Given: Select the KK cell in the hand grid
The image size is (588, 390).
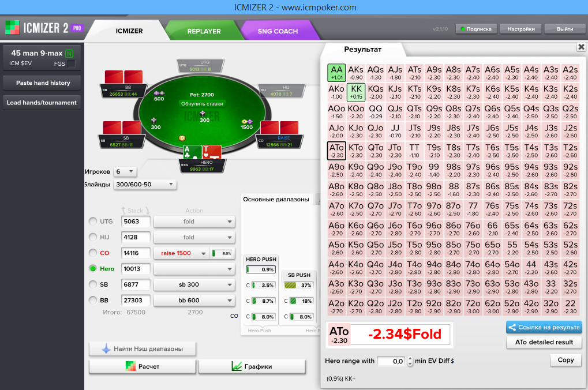Looking at the screenshot, I should pos(356,92).
